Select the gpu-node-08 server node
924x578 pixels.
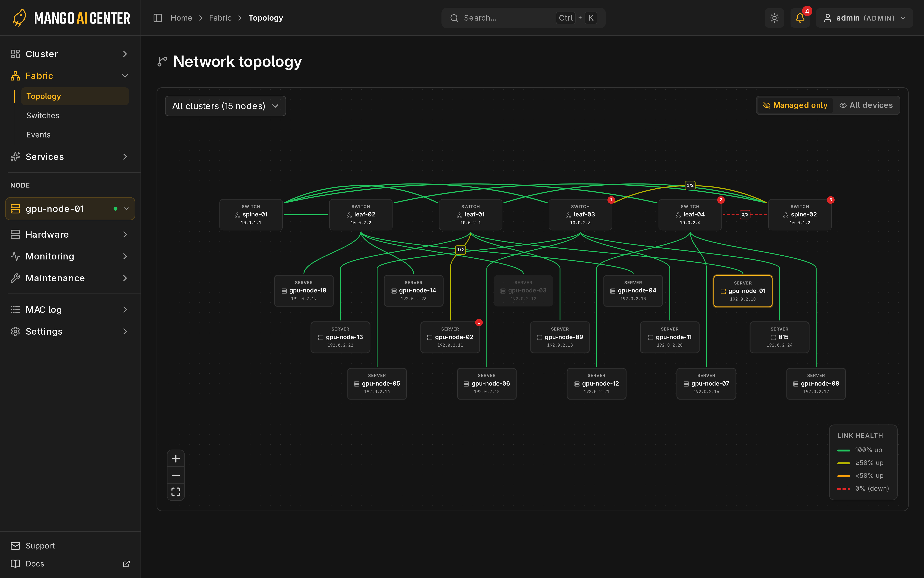tap(816, 384)
